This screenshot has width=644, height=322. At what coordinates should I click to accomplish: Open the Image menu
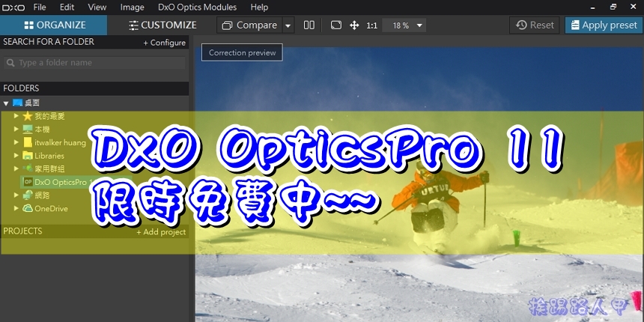[133, 7]
